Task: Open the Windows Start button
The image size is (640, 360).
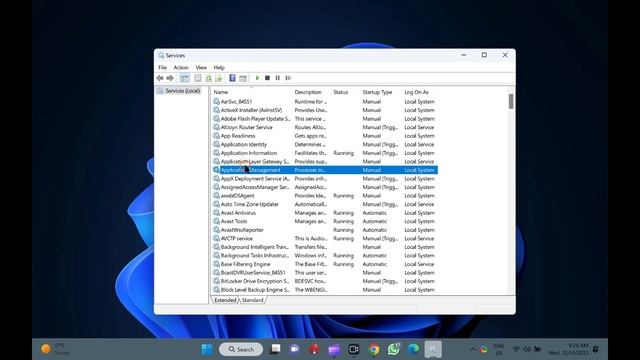Action: (207, 349)
